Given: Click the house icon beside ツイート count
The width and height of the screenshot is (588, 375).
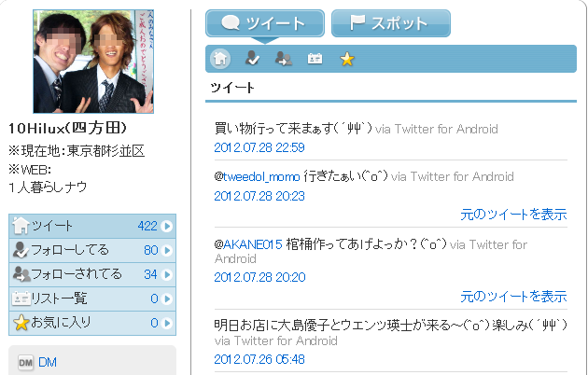Looking at the screenshot, I should 21,226.
